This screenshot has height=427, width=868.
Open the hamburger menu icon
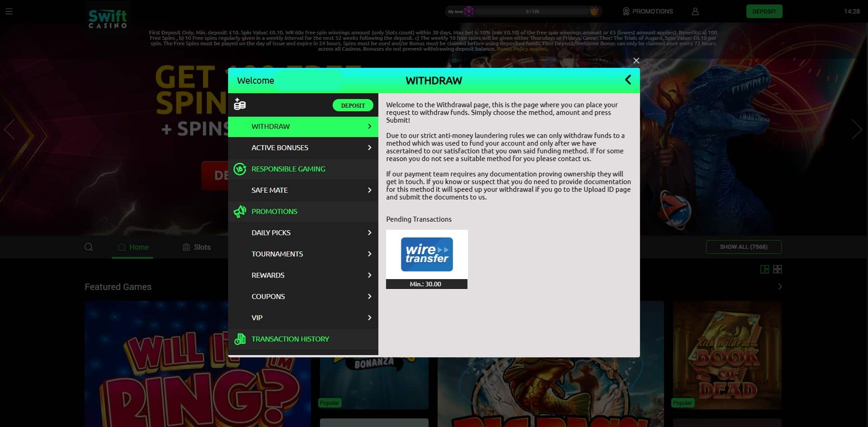[9, 11]
